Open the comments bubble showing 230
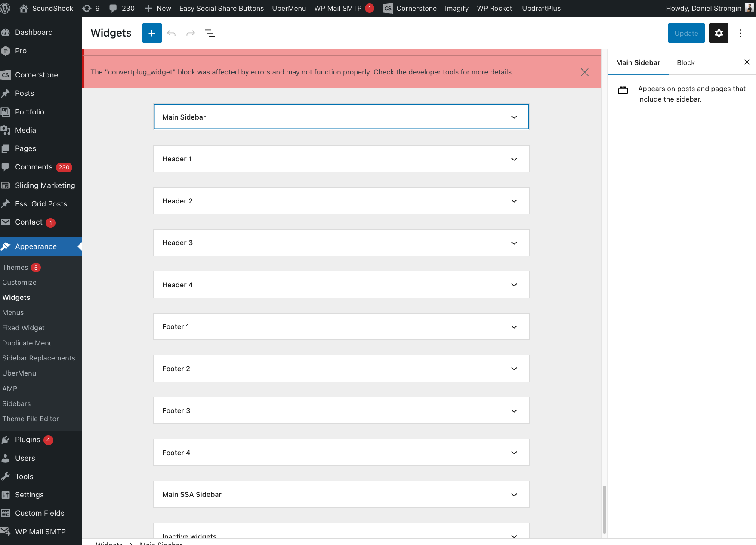The width and height of the screenshot is (756, 545). pos(122,8)
